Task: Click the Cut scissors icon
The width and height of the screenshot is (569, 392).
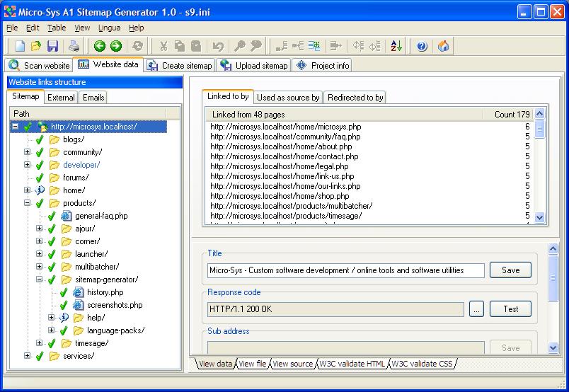Action: pyautogui.click(x=163, y=46)
